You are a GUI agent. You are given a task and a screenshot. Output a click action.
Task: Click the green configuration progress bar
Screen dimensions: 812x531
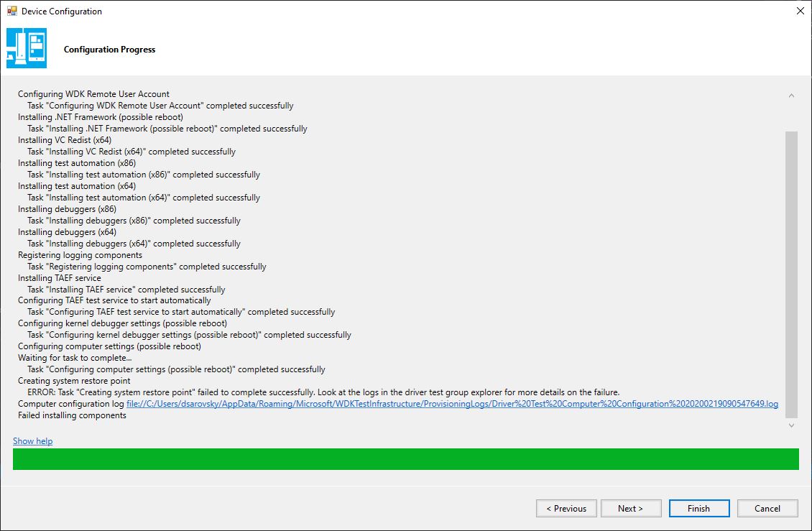click(406, 459)
